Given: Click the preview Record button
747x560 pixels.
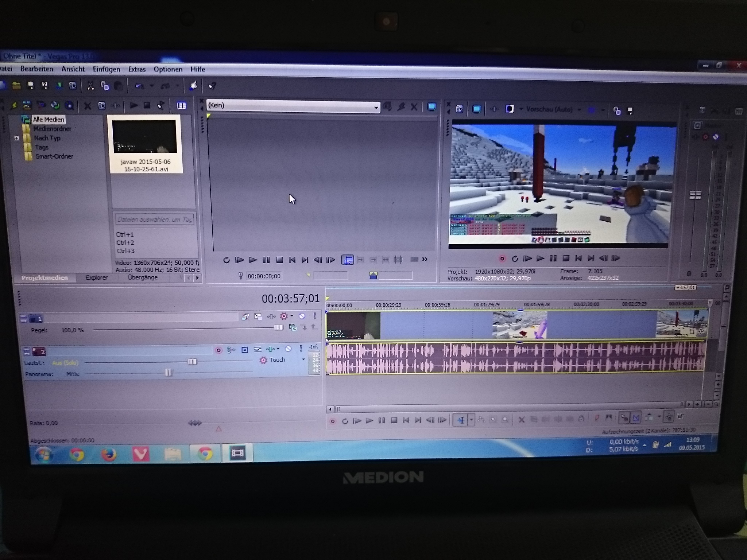Looking at the screenshot, I should point(502,258).
